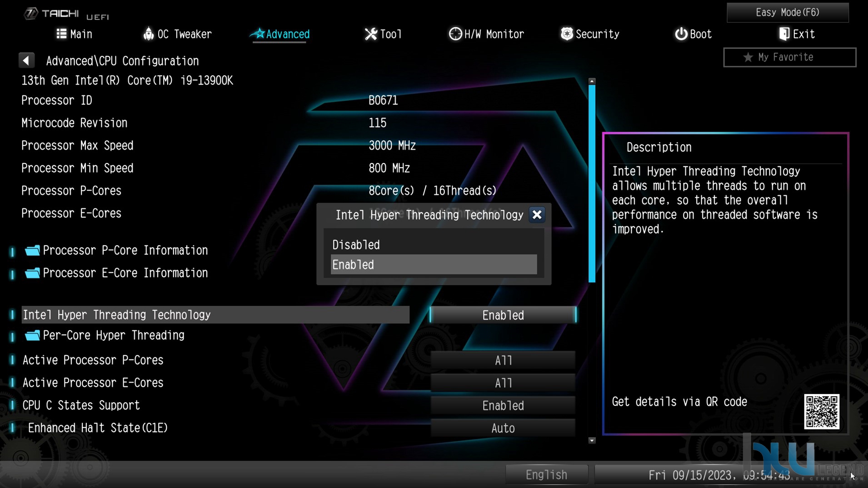This screenshot has width=868, height=488.
Task: Click the OC Tweaker rocket icon
Action: coord(148,34)
